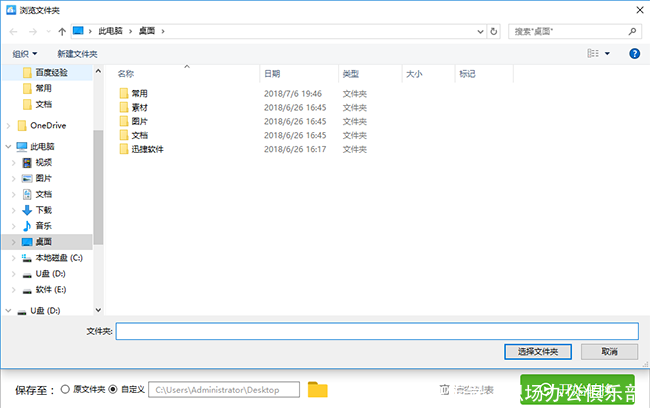Click 此电脑 breadcrumb in address bar
This screenshot has height=408, width=650.
click(110, 31)
